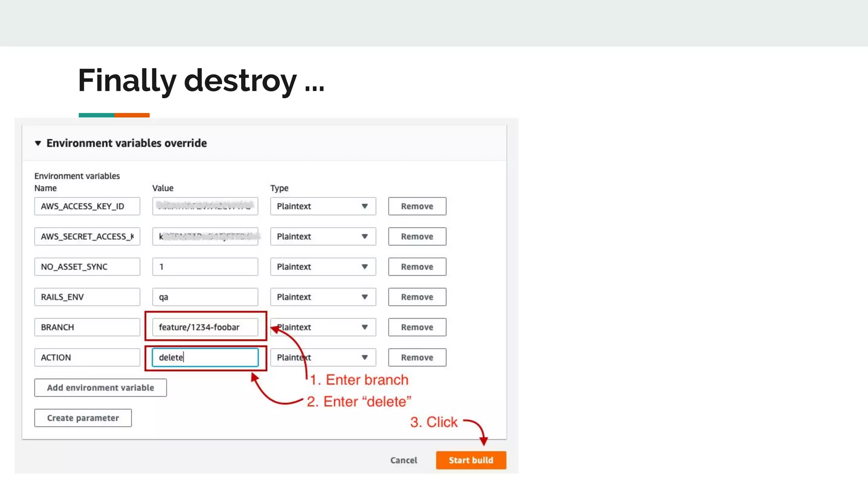
Task: Remove the AWS_SECRET_ACCESS_KEY variable
Action: click(x=417, y=236)
